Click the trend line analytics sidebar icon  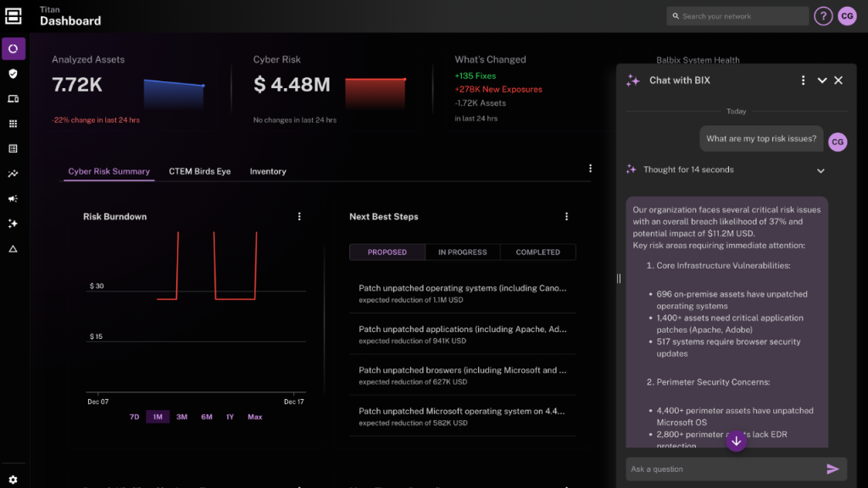13,174
